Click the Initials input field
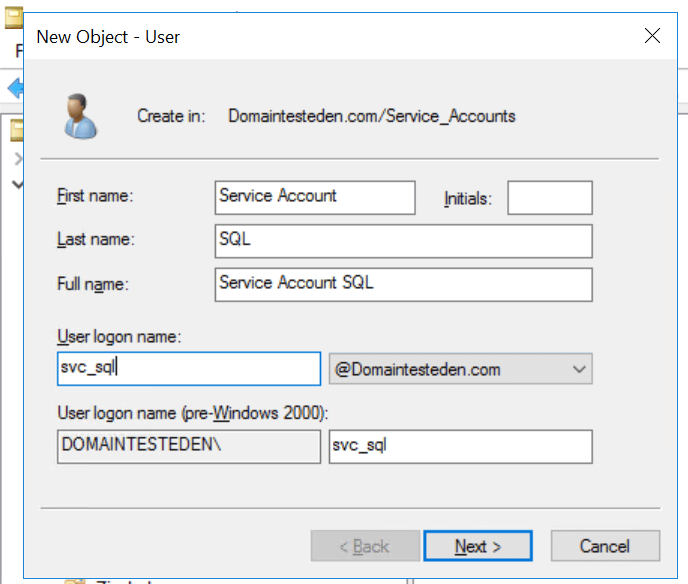This screenshot has width=688, height=584. coord(550,197)
